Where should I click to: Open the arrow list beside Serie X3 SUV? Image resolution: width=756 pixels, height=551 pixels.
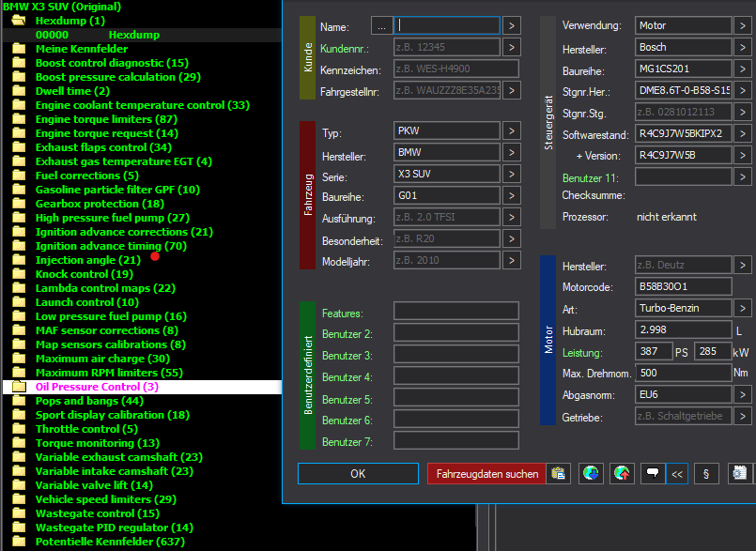point(512,174)
